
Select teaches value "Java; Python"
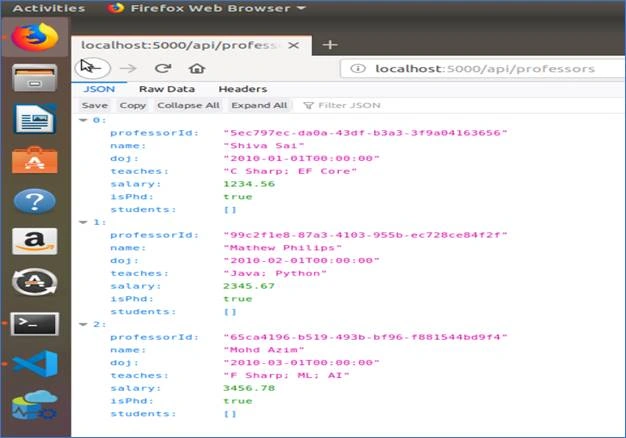click(x=275, y=274)
